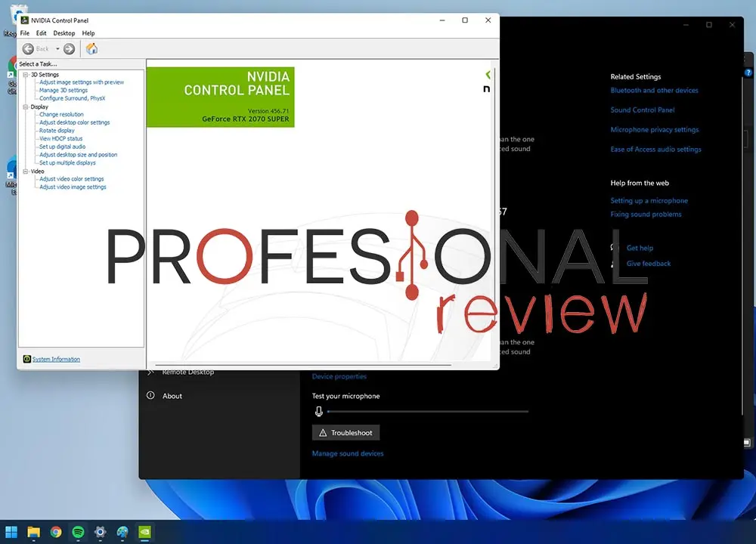Open the Windows Start button
The width and height of the screenshot is (756, 544).
tap(11, 532)
